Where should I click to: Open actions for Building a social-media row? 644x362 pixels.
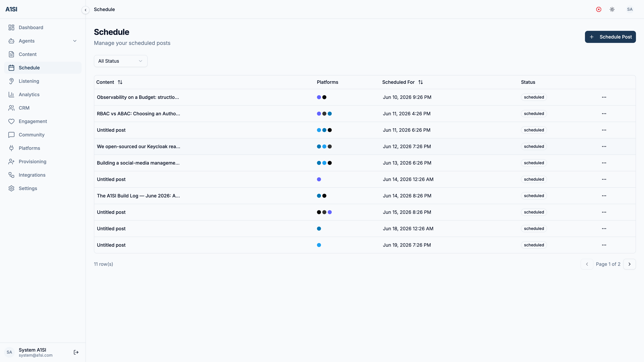click(x=604, y=163)
